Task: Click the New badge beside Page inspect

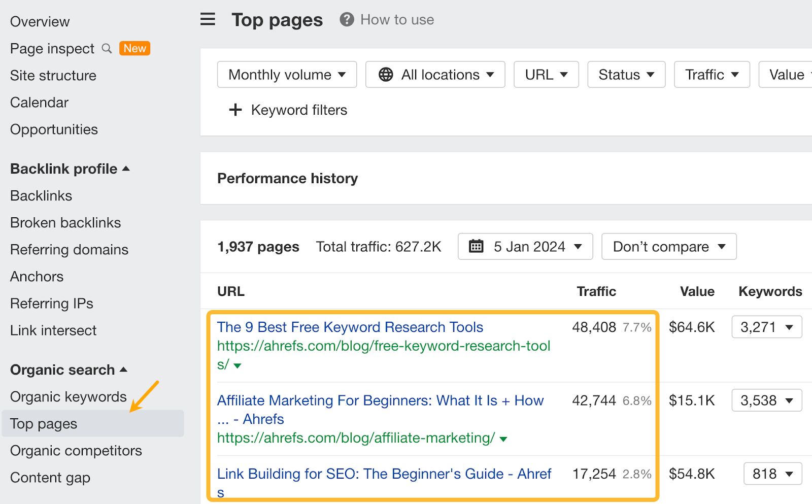Action: 134,48
